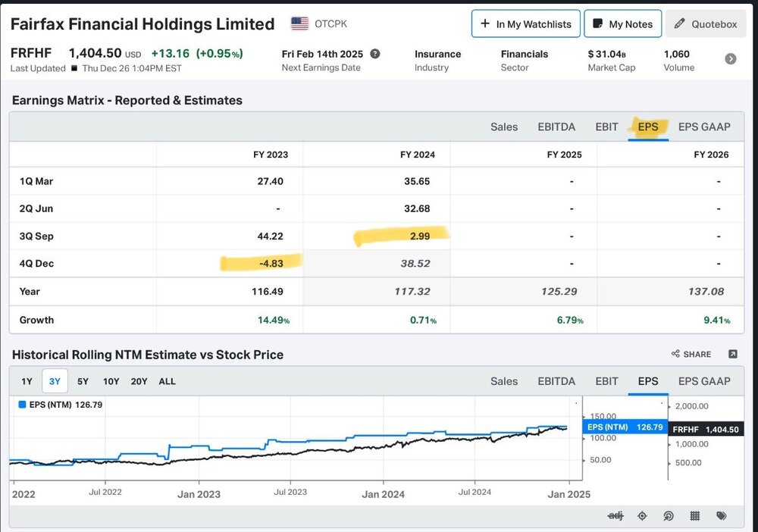Set chart range to 3Y
This screenshot has width=758, height=532.
click(x=55, y=381)
